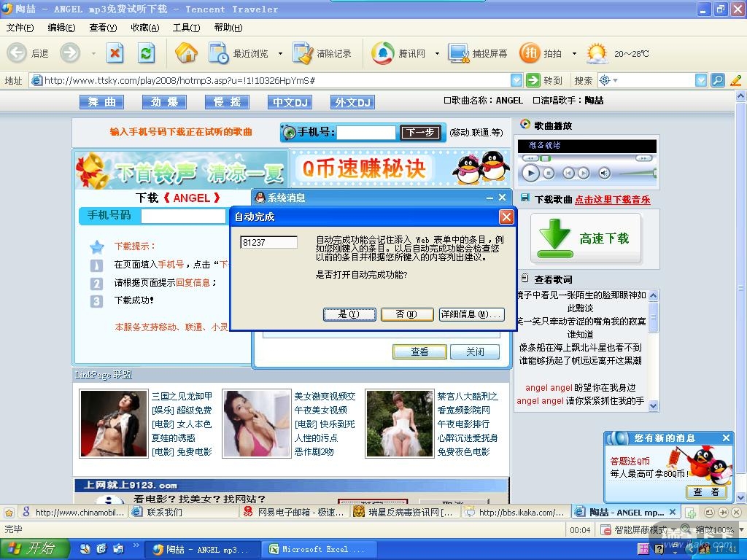Viewport: 747px width, 560px height.
Task: Open the 收藏(A) menu
Action: [x=145, y=28]
